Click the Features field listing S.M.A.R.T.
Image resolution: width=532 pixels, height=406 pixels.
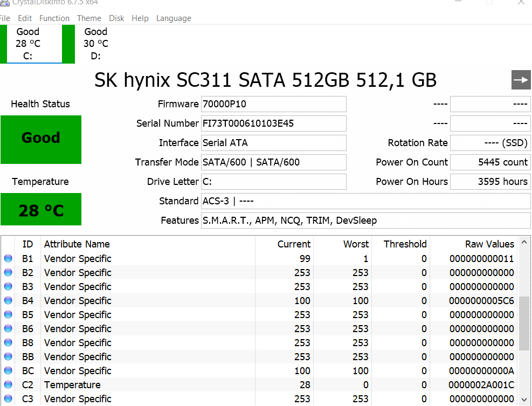[366, 221]
